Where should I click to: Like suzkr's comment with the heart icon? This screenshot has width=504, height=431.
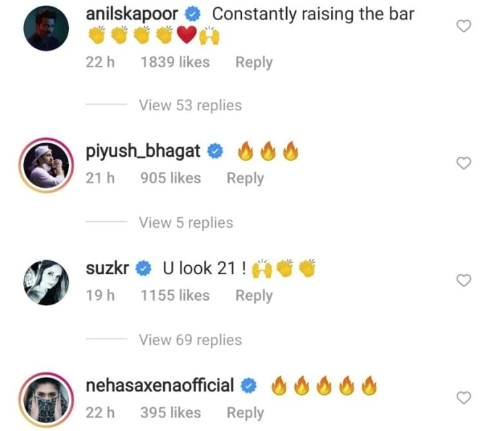coord(463,281)
